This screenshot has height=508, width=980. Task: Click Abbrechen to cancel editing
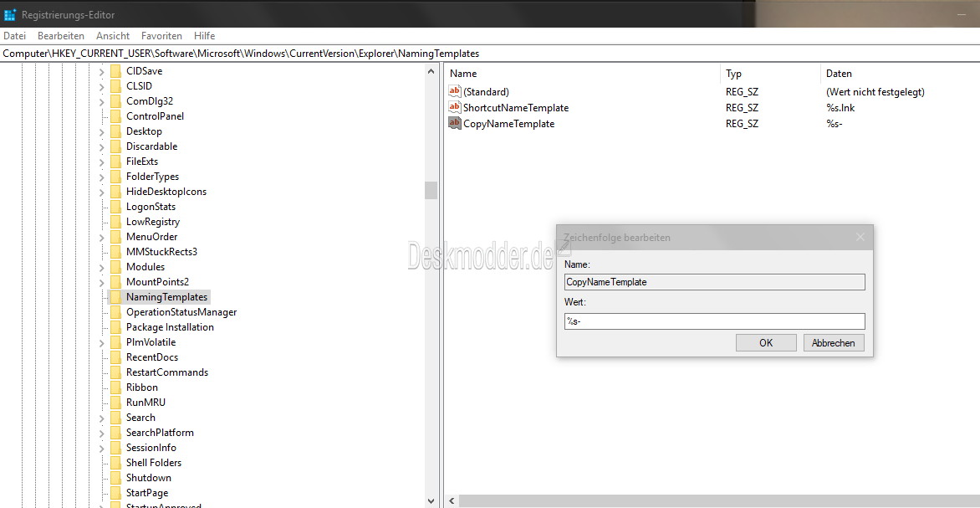coord(834,343)
